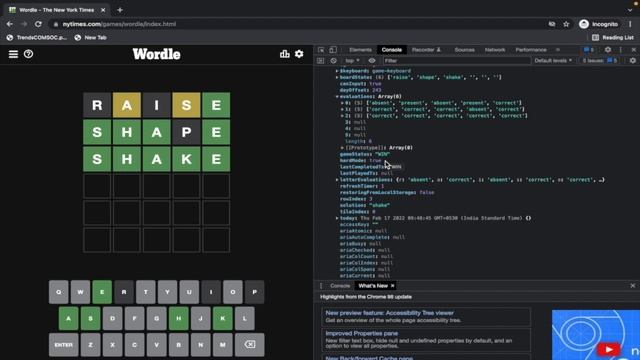Show more DevTools tabs via chevron
640x360 pixels.
pos(558,50)
